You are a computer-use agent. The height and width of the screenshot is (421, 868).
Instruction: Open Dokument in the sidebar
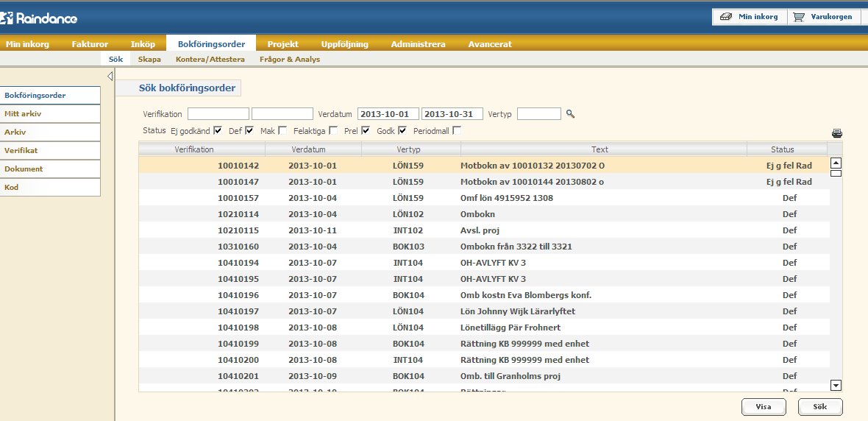pyautogui.click(x=50, y=169)
